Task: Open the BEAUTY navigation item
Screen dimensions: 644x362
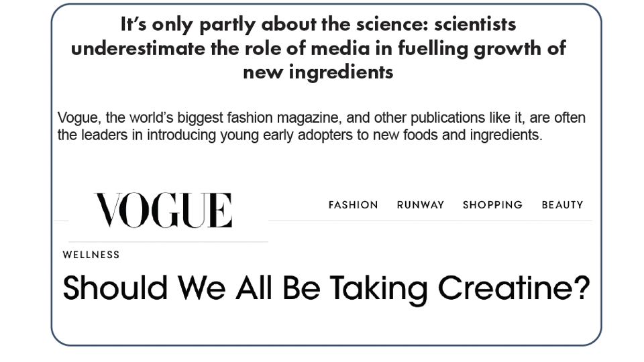Action: point(562,205)
